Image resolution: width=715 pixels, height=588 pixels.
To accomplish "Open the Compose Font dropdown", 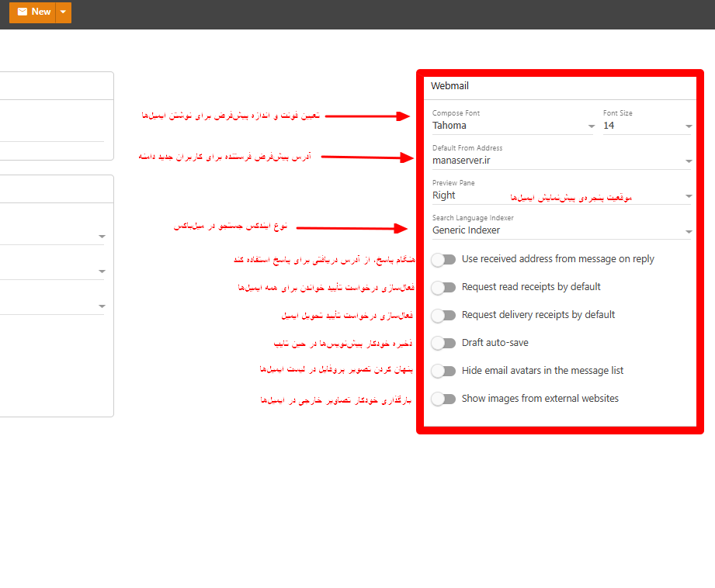I will (591, 126).
